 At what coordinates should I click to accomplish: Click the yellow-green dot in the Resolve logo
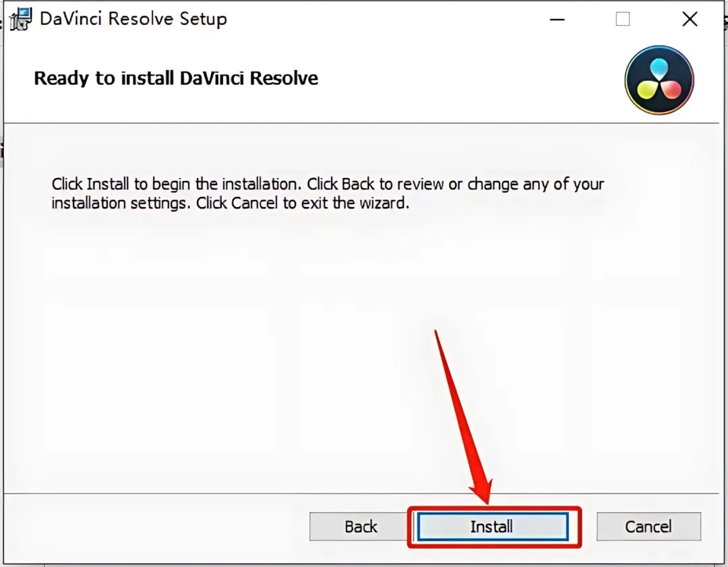point(647,89)
